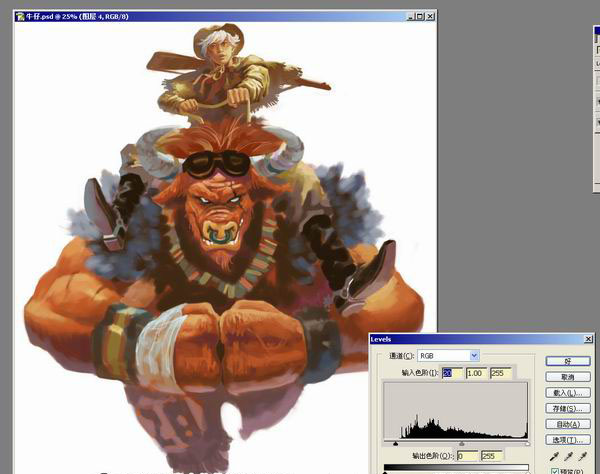Click the 牛仔.psd document title text
The height and width of the screenshot is (474, 600).
point(77,16)
